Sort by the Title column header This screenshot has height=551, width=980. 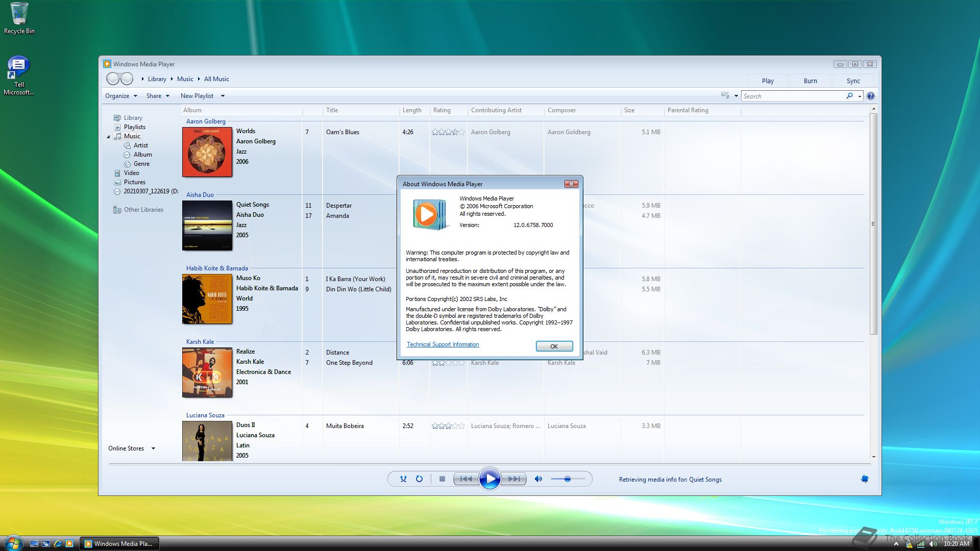pos(360,110)
